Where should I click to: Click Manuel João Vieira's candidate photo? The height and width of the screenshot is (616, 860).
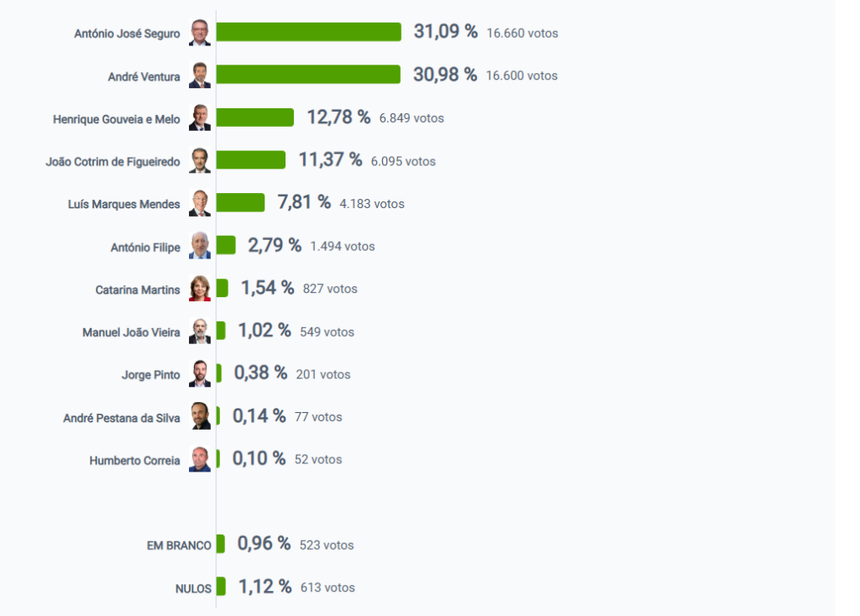(200, 331)
